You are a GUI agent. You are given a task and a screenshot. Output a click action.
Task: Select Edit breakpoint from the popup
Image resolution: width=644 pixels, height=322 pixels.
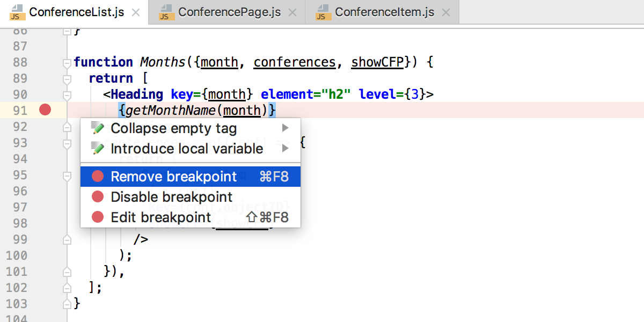point(191,217)
